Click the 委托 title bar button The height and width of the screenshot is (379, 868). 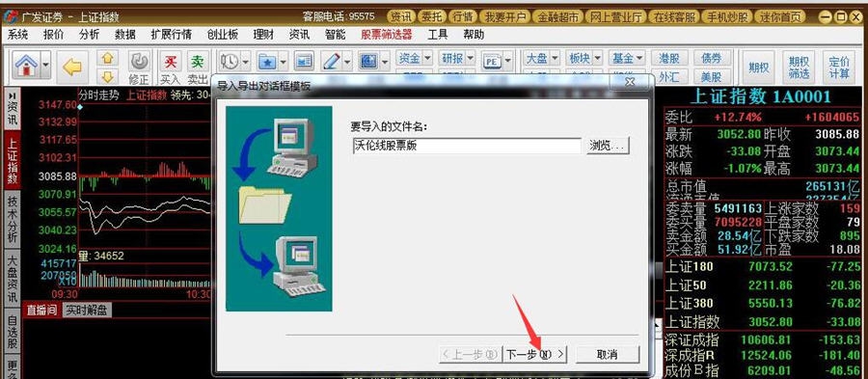[x=432, y=16]
